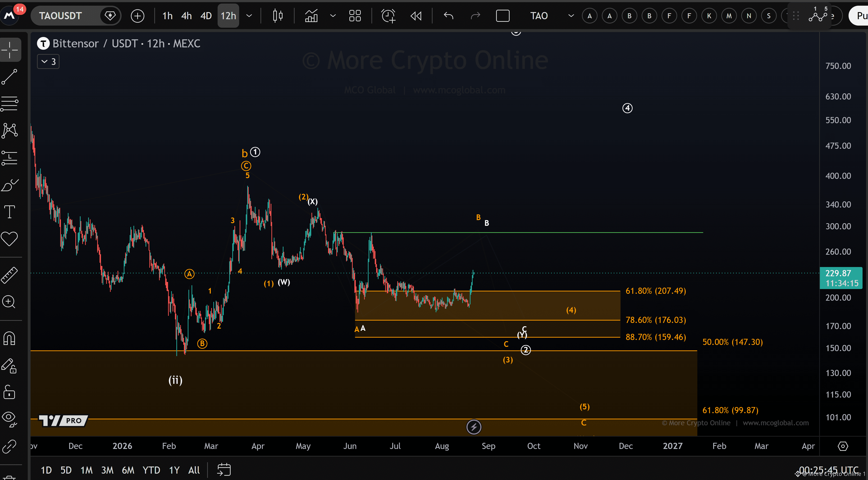Undo the last chart action

(x=448, y=16)
